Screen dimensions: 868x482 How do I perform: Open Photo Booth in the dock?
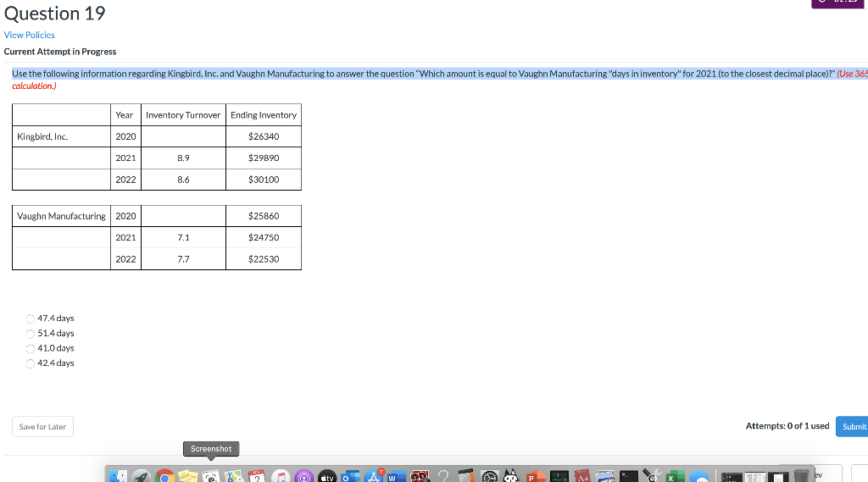[420, 476]
